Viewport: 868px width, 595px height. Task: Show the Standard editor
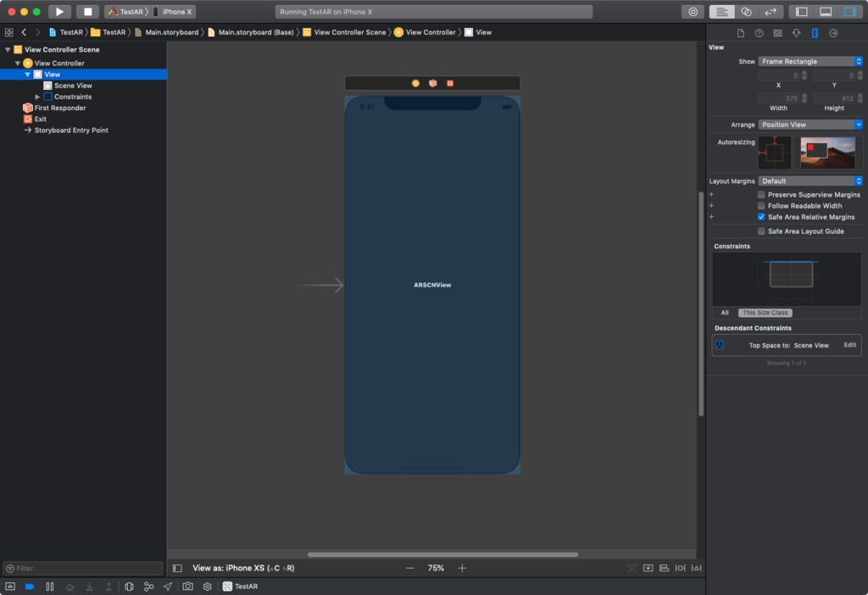point(721,12)
